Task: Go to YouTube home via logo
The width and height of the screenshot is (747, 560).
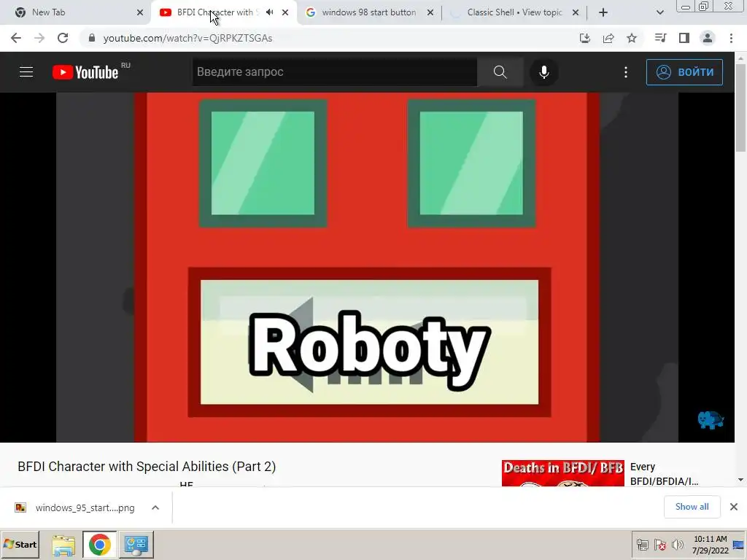Action: tap(86, 72)
